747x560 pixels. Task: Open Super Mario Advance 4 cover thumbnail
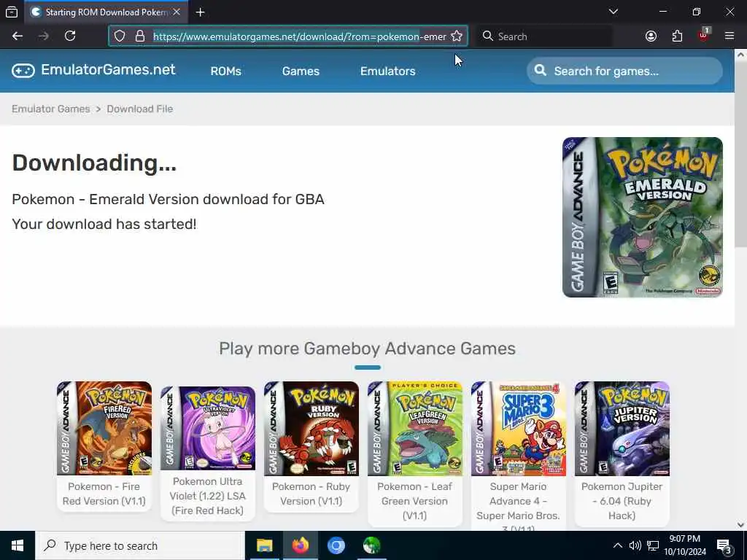coord(519,429)
